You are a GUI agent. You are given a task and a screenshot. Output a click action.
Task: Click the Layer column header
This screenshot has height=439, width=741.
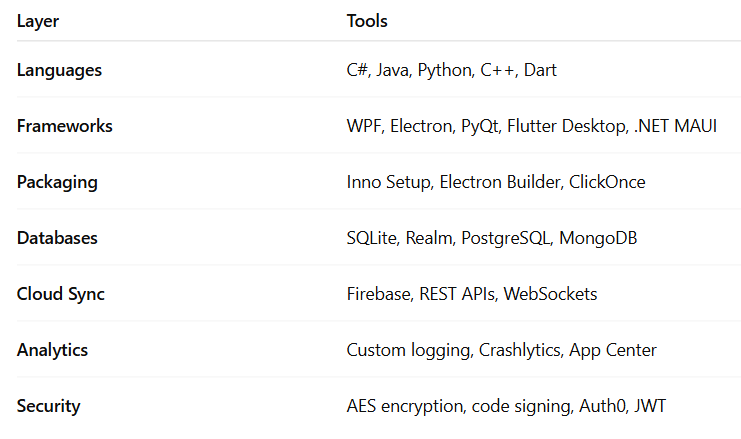pyautogui.click(x=38, y=21)
